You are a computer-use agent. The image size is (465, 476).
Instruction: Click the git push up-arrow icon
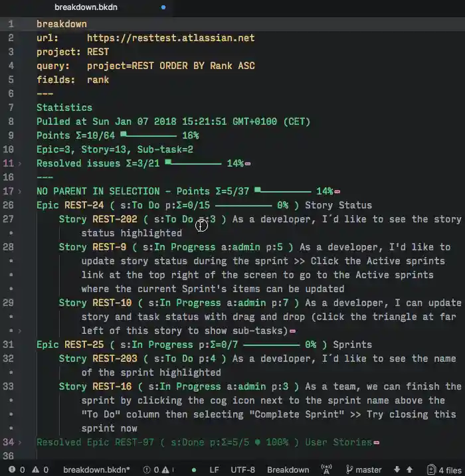pyautogui.click(x=410, y=469)
